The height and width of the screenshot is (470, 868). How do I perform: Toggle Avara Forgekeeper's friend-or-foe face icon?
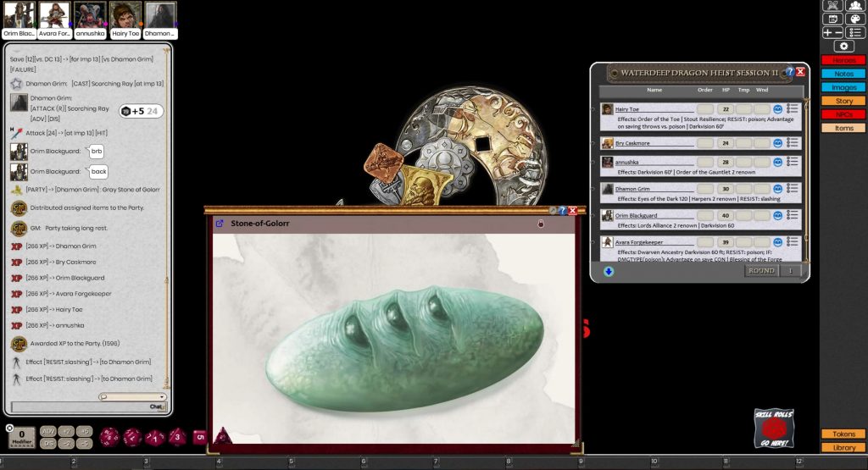pyautogui.click(x=778, y=241)
